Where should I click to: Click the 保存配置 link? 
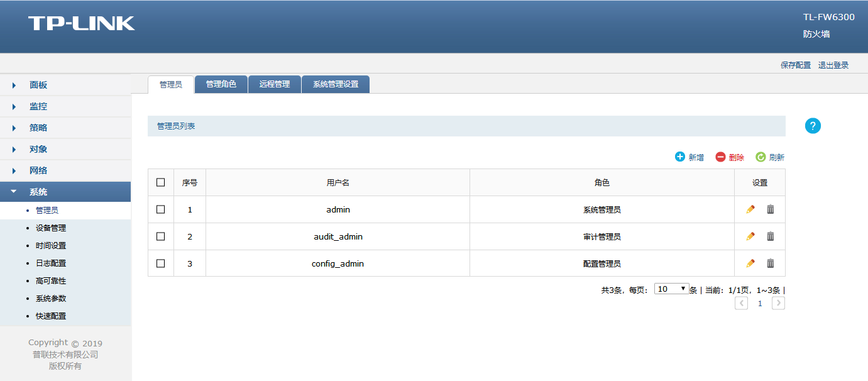point(795,65)
